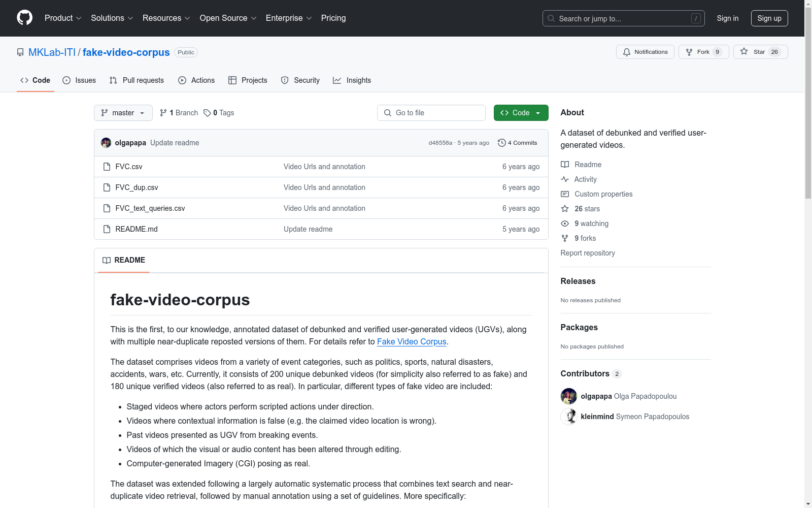Click the file icon next to FVC.csv
This screenshot has width=812, height=508.
pos(107,167)
